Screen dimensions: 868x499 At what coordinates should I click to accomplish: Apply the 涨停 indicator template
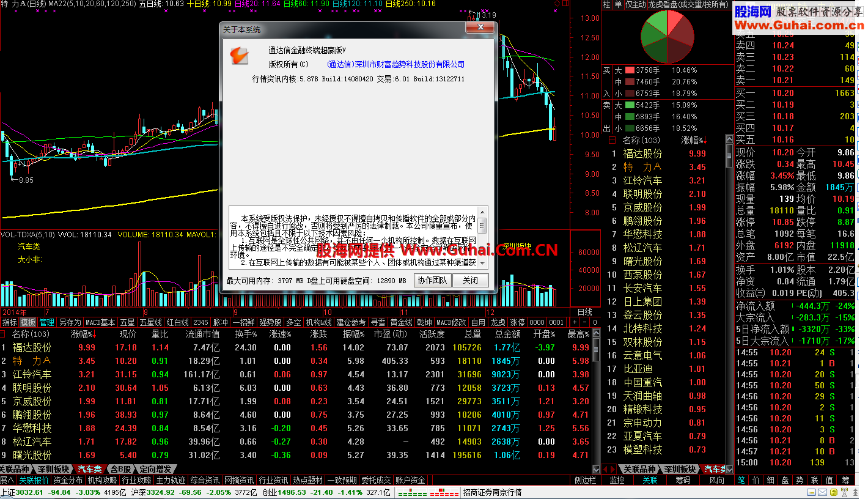[x=518, y=322]
